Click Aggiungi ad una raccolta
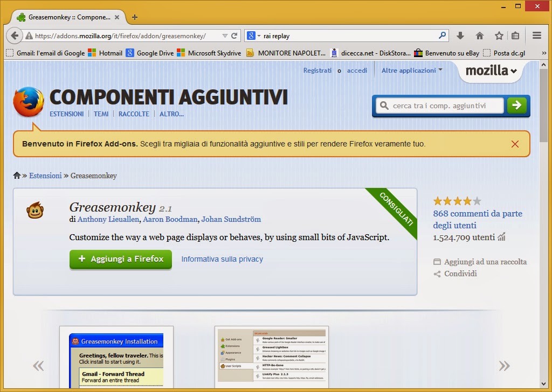The image size is (552, 392). (x=480, y=262)
